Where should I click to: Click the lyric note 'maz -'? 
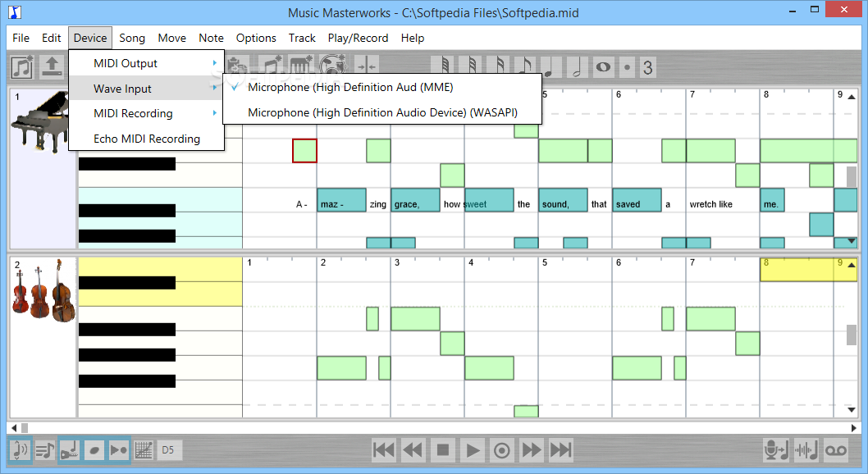341,200
